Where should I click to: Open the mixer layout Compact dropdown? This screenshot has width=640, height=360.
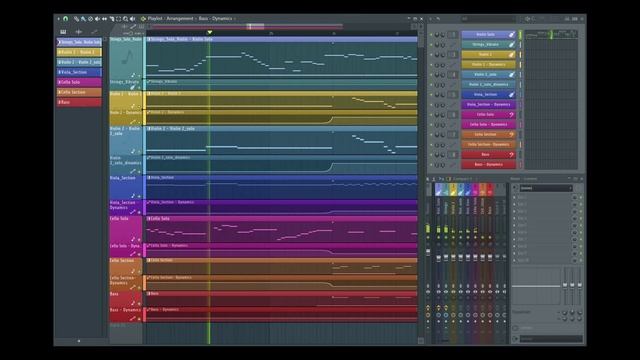click(462, 179)
